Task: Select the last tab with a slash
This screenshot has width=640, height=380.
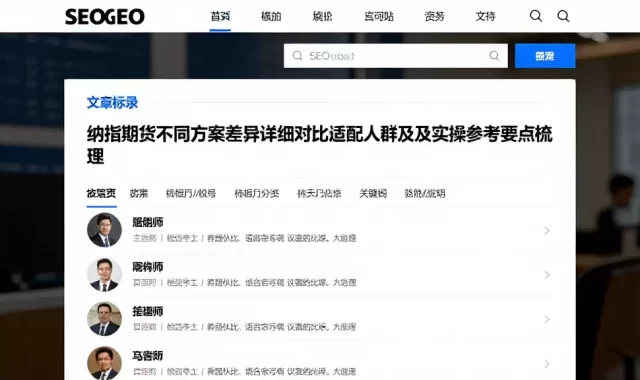Action: pos(424,193)
